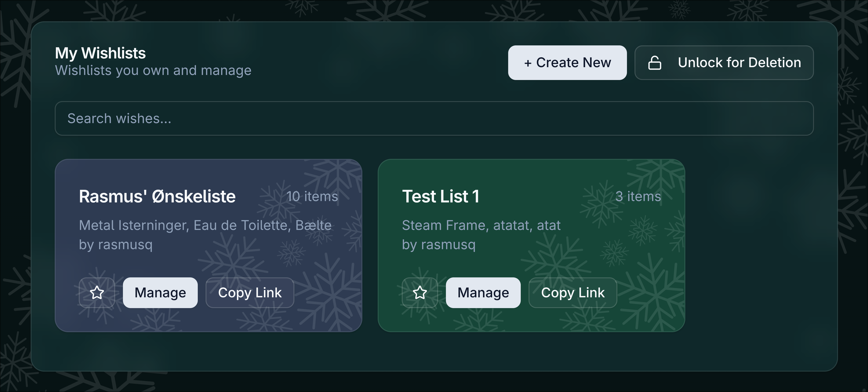Favorite Rasmus' Ønskeliste with the star icon

[x=97, y=293]
